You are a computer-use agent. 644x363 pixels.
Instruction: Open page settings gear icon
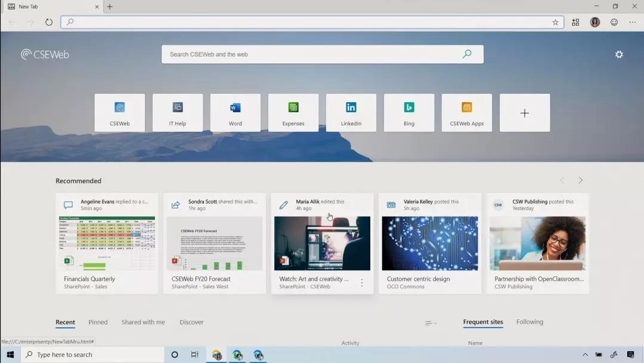[x=619, y=54]
